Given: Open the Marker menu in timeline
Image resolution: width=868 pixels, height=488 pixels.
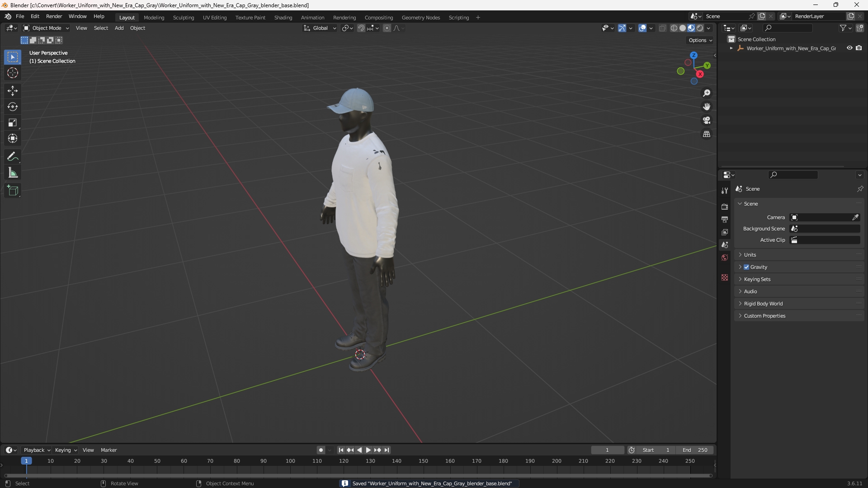Looking at the screenshot, I should [x=108, y=450].
